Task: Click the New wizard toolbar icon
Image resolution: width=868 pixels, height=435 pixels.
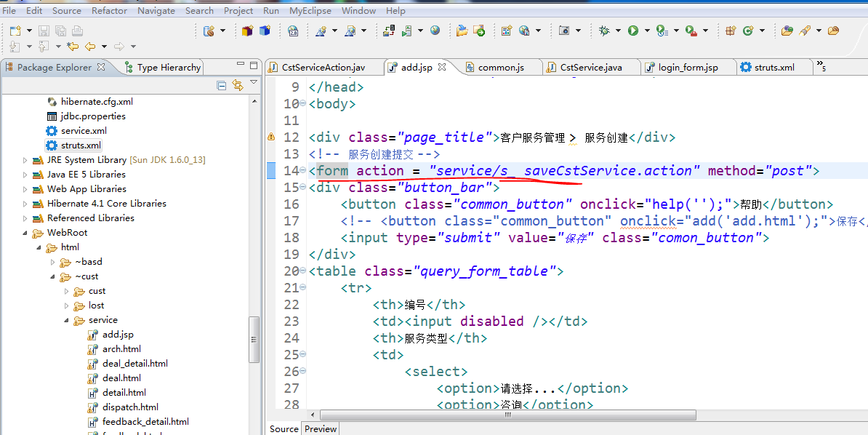Action: 15,31
